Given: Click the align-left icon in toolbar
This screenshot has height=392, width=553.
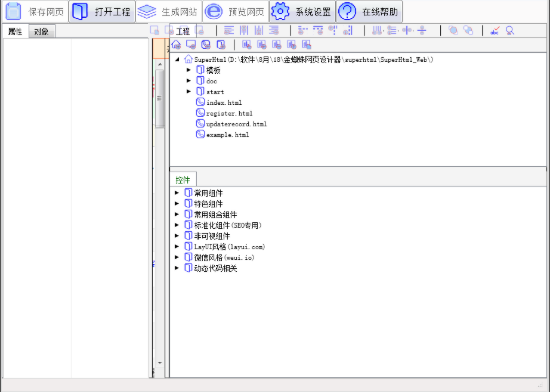Looking at the screenshot, I should (229, 31).
